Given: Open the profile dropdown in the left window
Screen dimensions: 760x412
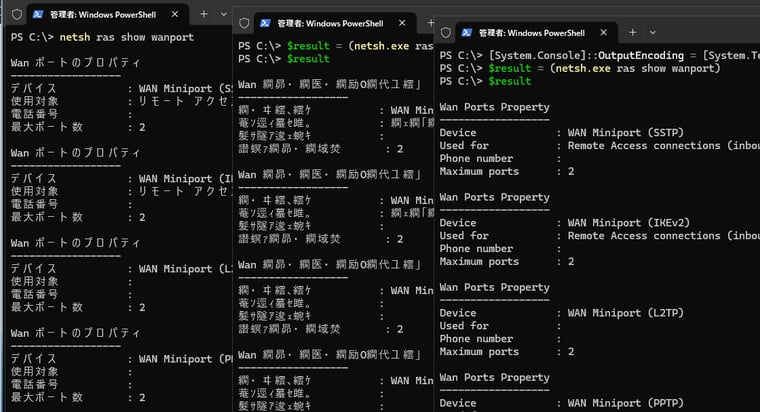Looking at the screenshot, I should (x=224, y=15).
